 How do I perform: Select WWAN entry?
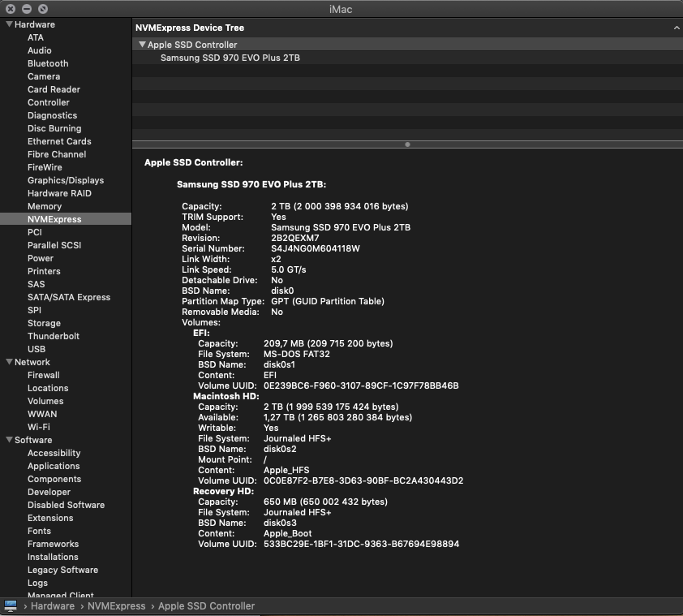click(x=42, y=414)
